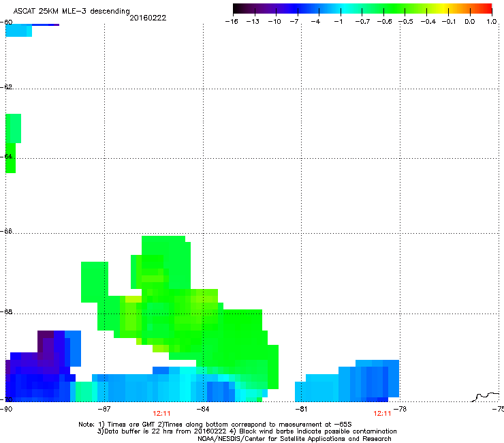Click the green strip beside the -64 label
Viewport: 504px width, 443px height.
[x=11, y=157]
